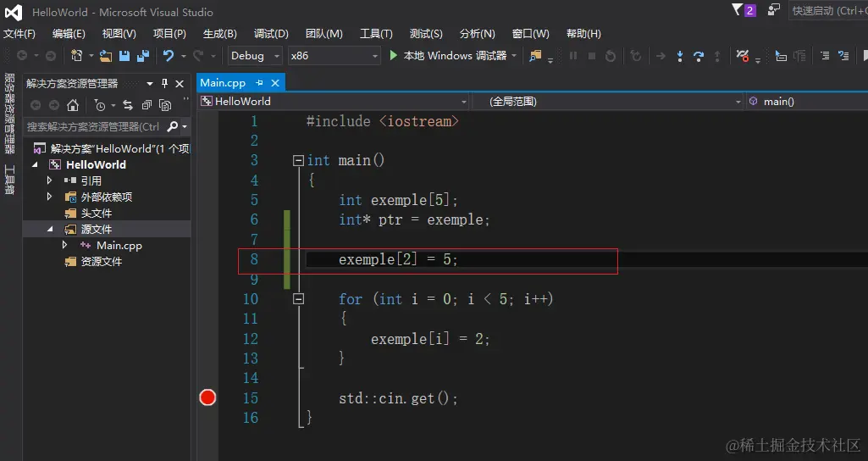Click the greyed Redo arrow icon
868x461 pixels.
(197, 55)
